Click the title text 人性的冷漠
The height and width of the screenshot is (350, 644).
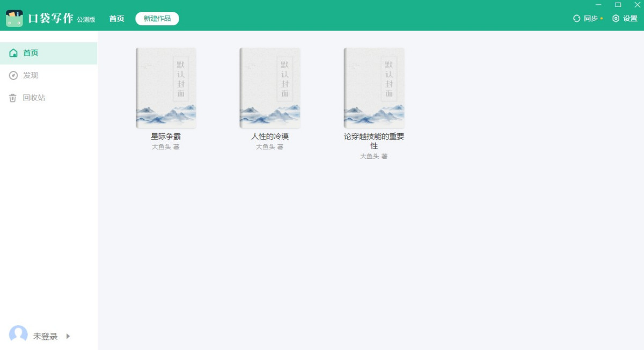click(270, 136)
